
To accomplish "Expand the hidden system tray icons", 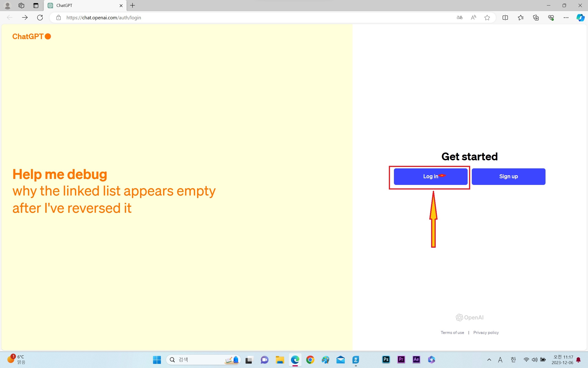I will (x=489, y=359).
